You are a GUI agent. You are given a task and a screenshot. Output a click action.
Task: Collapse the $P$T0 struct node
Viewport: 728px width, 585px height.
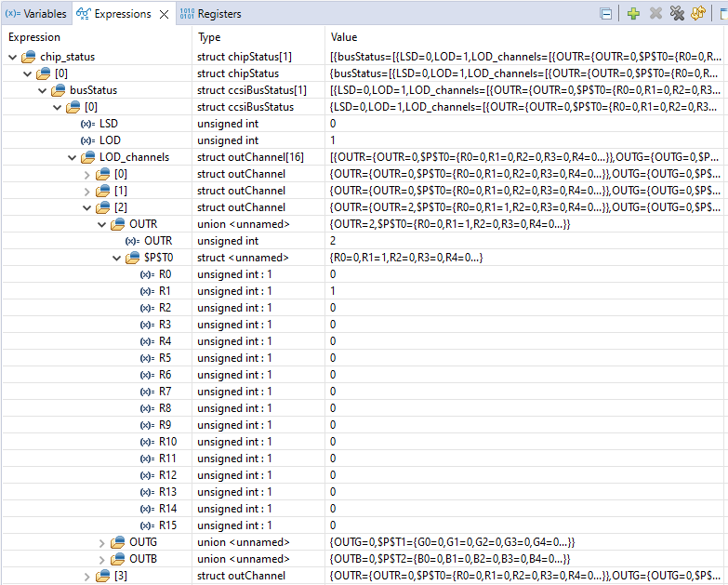[x=117, y=258]
